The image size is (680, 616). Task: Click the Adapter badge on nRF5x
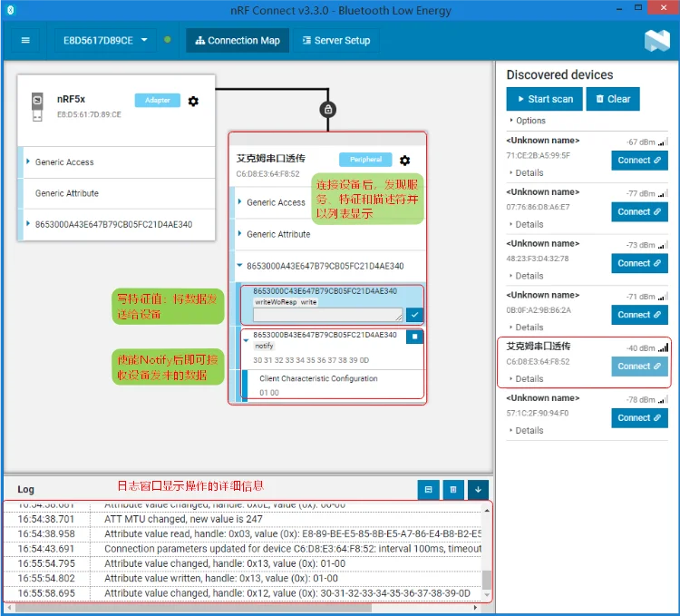(158, 100)
